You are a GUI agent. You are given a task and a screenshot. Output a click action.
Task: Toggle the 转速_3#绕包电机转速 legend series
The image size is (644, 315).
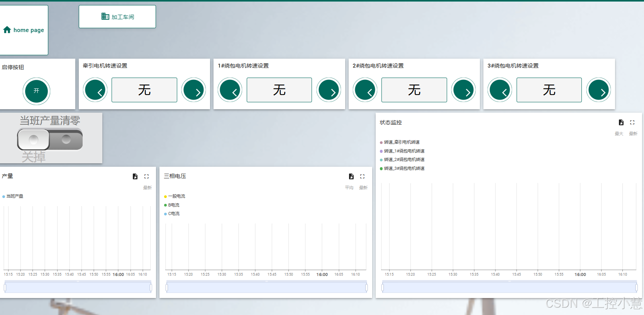click(x=402, y=168)
